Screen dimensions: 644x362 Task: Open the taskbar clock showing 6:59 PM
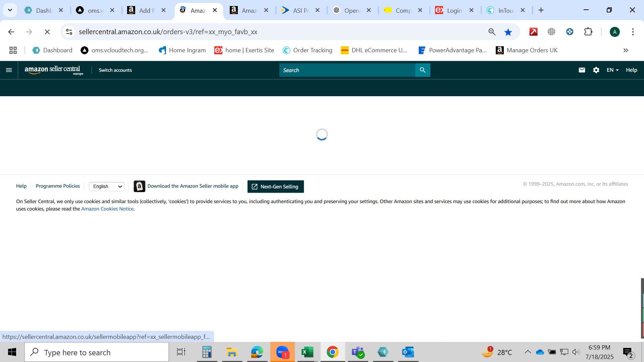coord(599,352)
